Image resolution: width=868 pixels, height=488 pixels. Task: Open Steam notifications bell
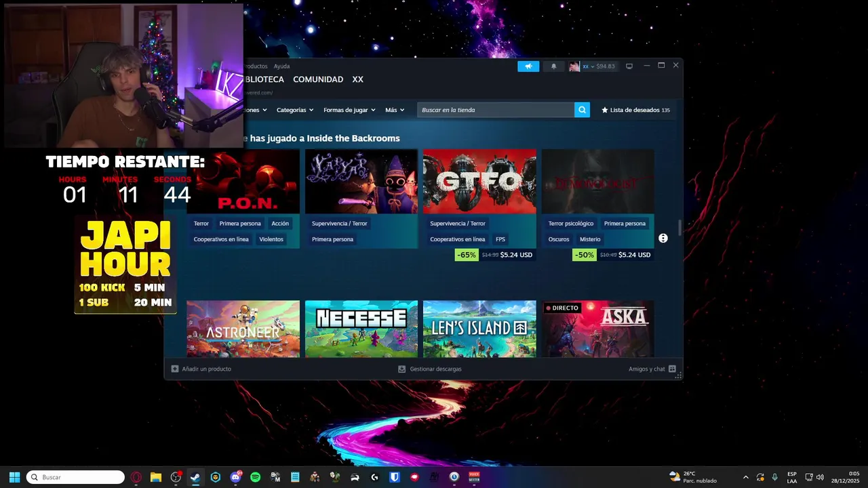click(x=553, y=66)
